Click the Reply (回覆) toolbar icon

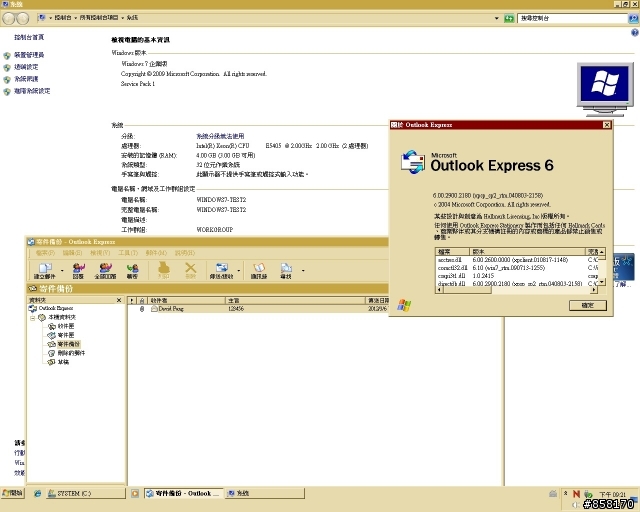(x=78, y=270)
